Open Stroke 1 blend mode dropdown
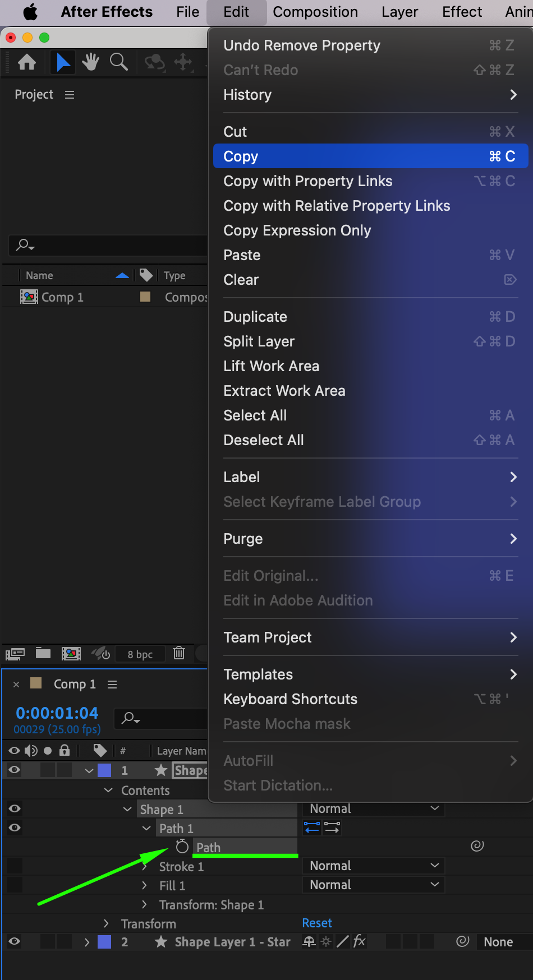This screenshot has width=533, height=980. tap(373, 866)
